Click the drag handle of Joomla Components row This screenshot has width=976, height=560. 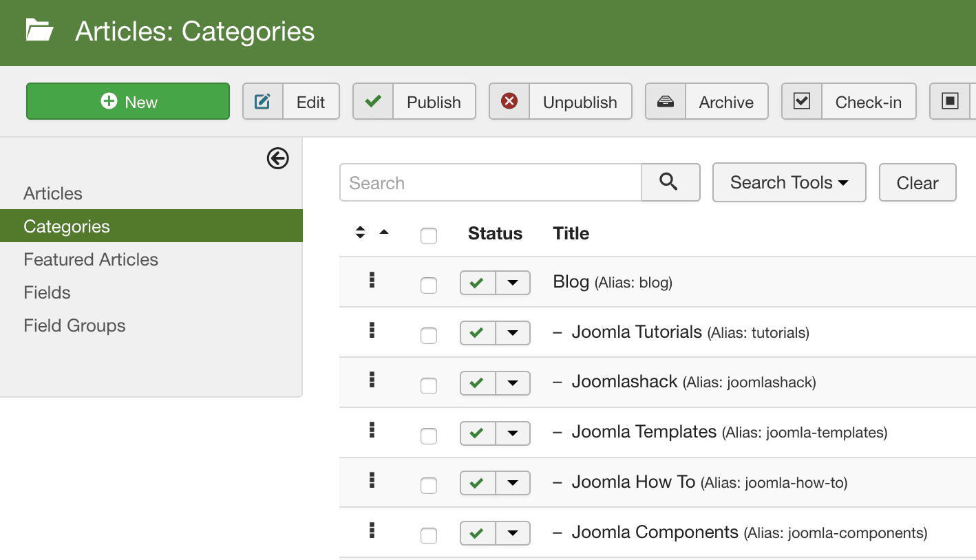[x=372, y=530]
